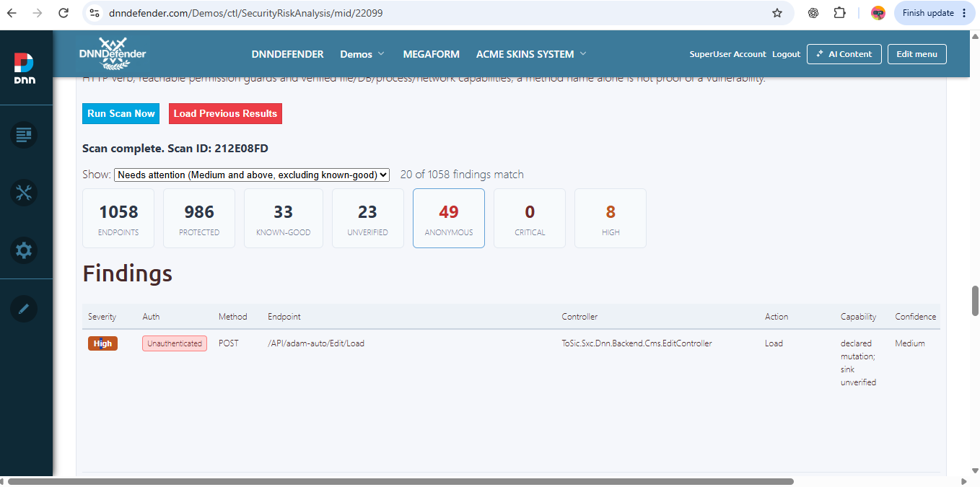This screenshot has height=487, width=980.
Task: Click the 0 Critical card
Action: (x=530, y=218)
